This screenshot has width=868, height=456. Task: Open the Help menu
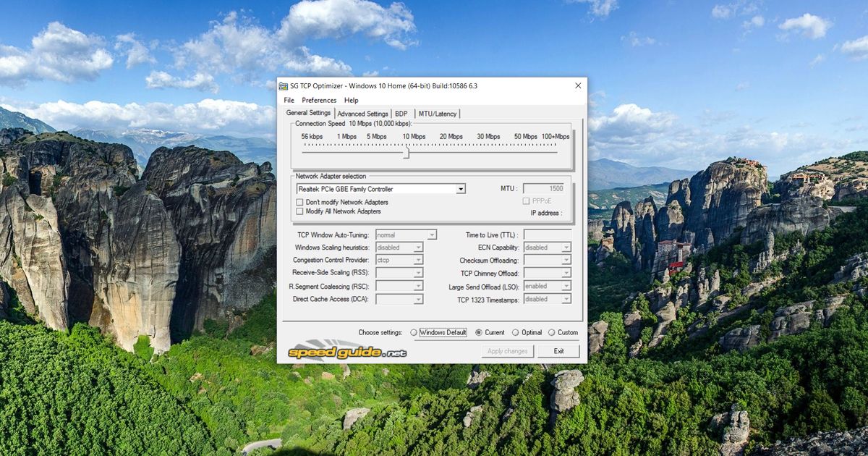pos(352,100)
